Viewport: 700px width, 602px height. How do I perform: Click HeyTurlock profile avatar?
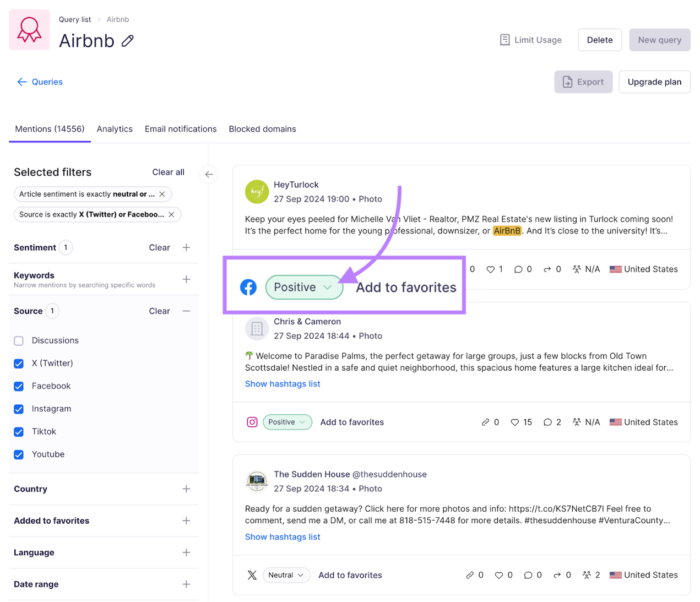point(257,192)
